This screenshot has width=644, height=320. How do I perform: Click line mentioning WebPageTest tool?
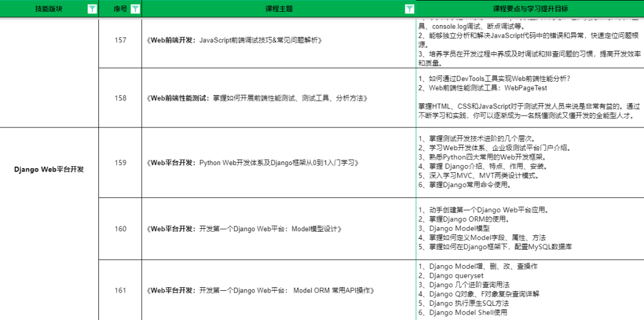pos(482,88)
